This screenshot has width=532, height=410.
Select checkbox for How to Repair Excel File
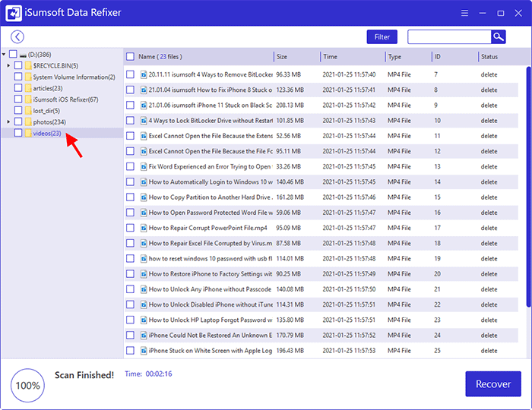point(130,243)
